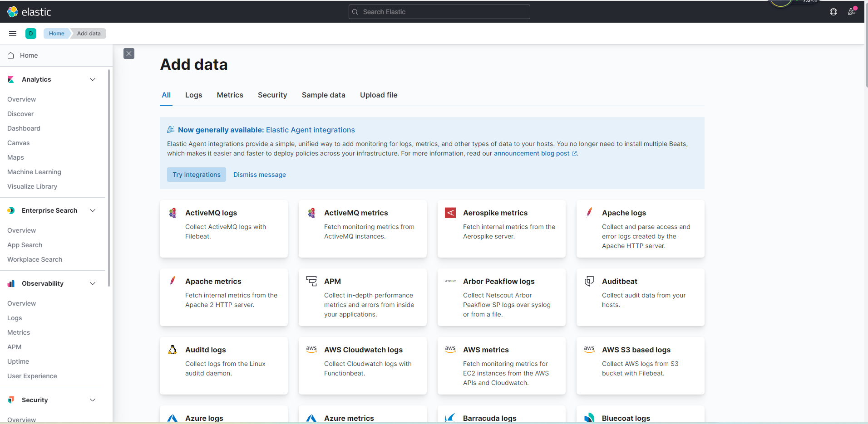This screenshot has width=868, height=424.
Task: Open the Barracuda logs card
Action: (x=502, y=415)
